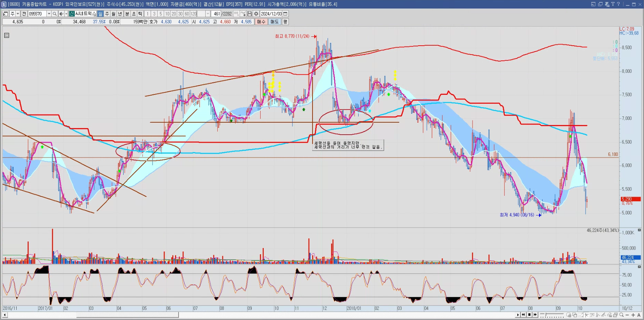Click the horizontal chart scrollbar thumb
This screenshot has width=644, height=320.
(x=127, y=315)
